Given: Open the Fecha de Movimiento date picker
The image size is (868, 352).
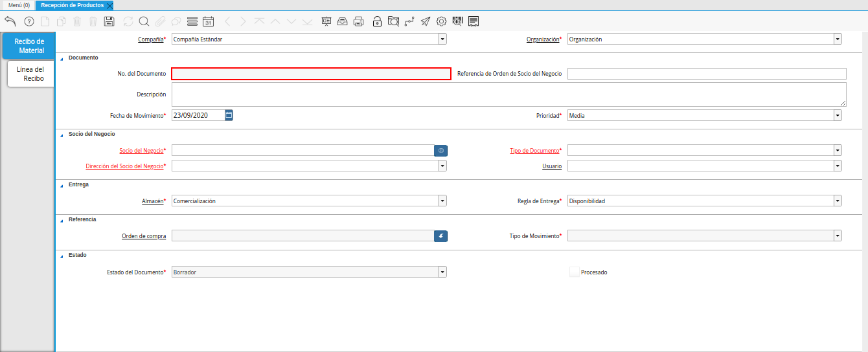Looking at the screenshot, I should click(229, 115).
